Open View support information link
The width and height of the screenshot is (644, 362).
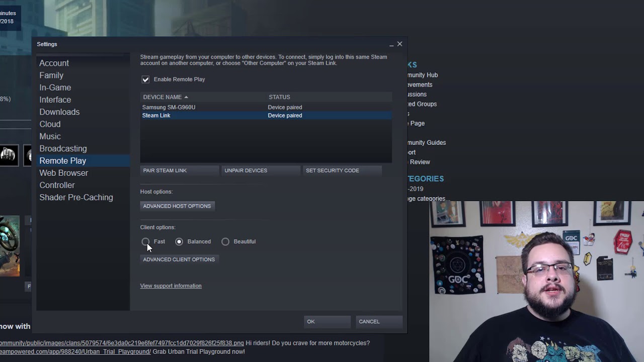coord(171,286)
